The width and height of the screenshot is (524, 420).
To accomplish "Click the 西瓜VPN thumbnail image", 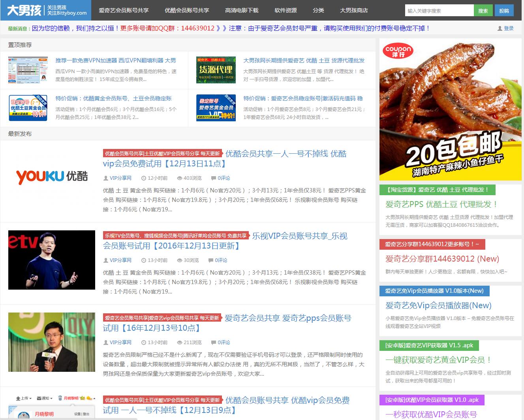I will click(x=28, y=70).
